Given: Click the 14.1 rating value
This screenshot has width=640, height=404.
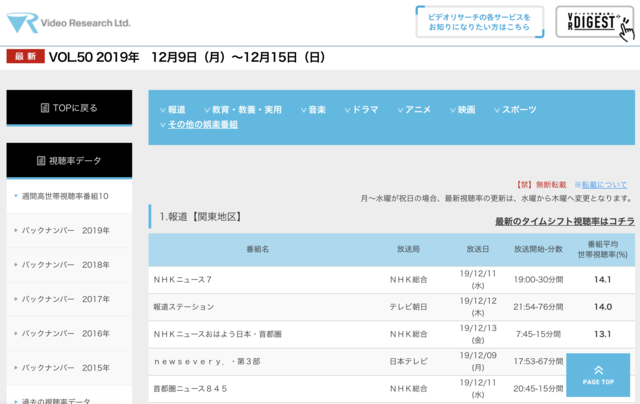Looking at the screenshot, I should coord(602,280).
